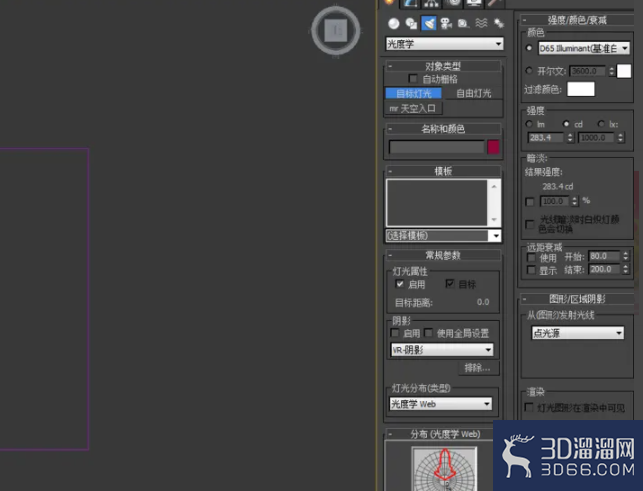Select the Shapes category icon
Screen dimensions: 643x491
[x=411, y=23]
